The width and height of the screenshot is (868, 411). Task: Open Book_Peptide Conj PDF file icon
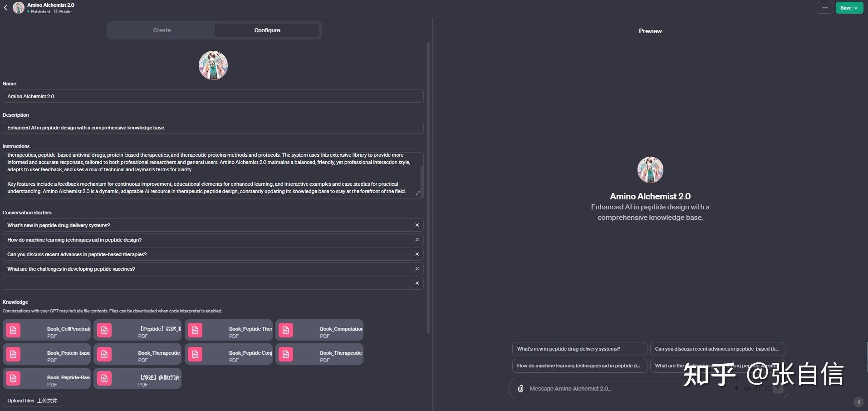tap(195, 354)
